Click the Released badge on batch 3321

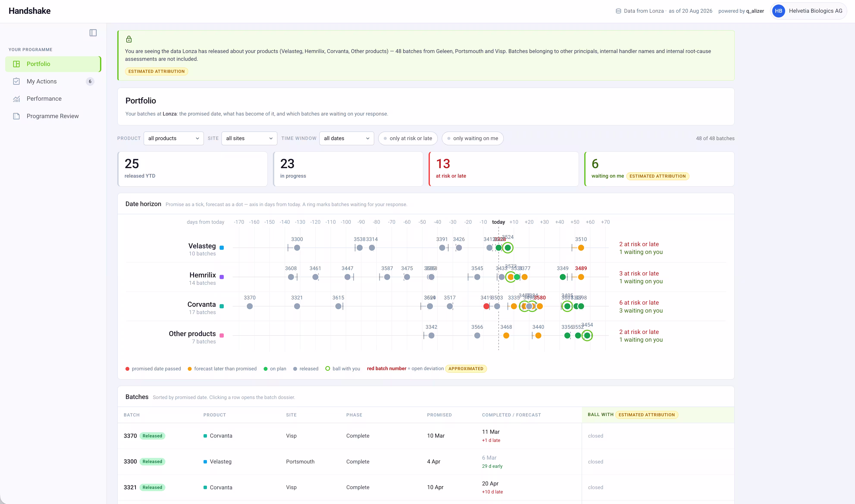click(152, 487)
